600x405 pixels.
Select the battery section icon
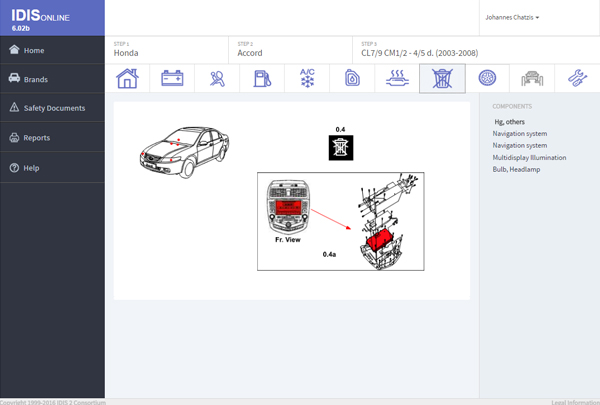172,78
